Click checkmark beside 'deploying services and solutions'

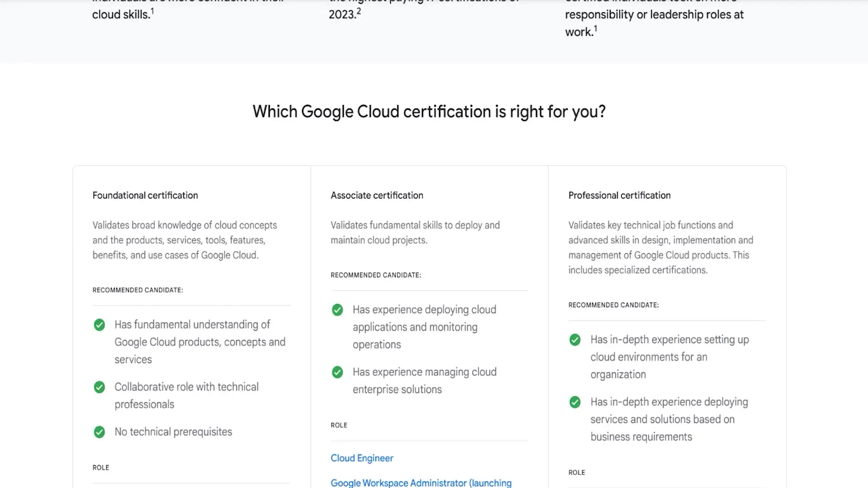click(x=575, y=402)
